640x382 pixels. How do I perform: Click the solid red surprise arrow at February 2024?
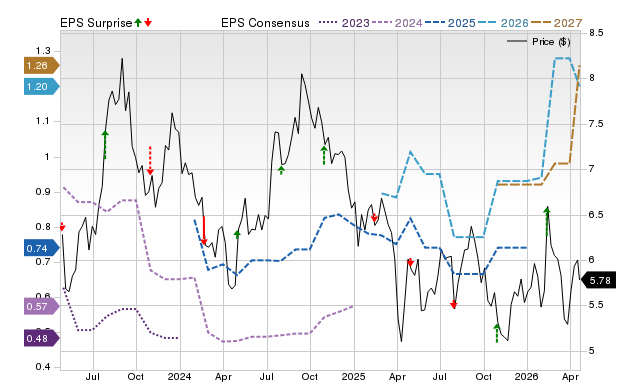pos(204,231)
